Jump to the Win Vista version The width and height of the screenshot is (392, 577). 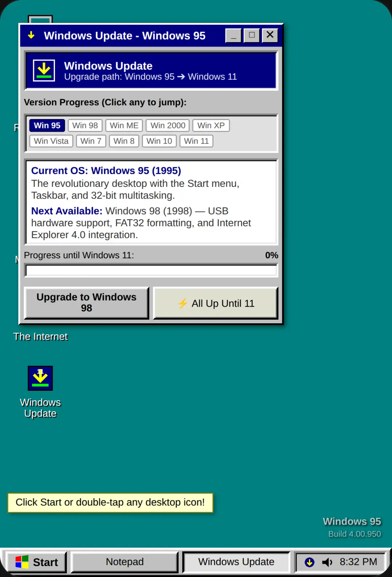51,141
